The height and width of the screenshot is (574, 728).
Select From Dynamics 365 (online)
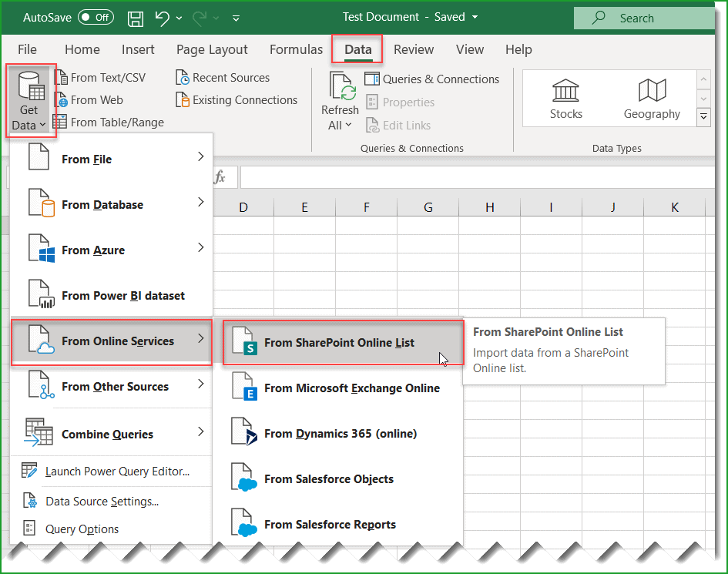point(338,433)
